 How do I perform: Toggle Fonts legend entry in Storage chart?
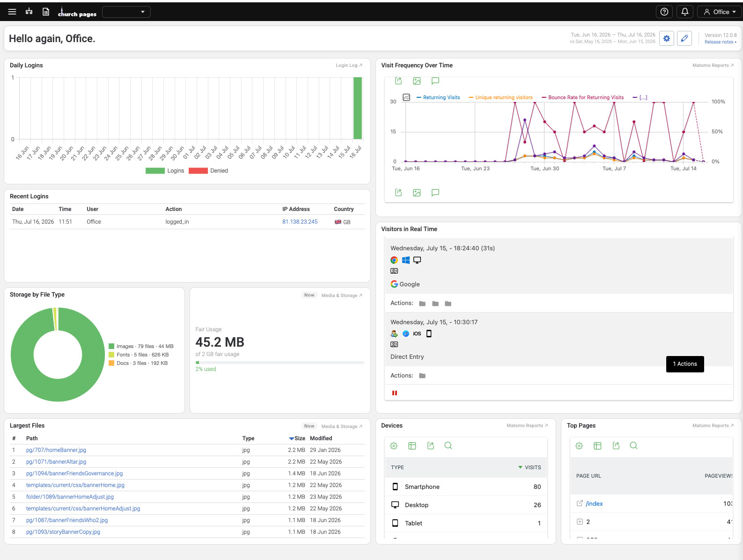pyautogui.click(x=139, y=355)
